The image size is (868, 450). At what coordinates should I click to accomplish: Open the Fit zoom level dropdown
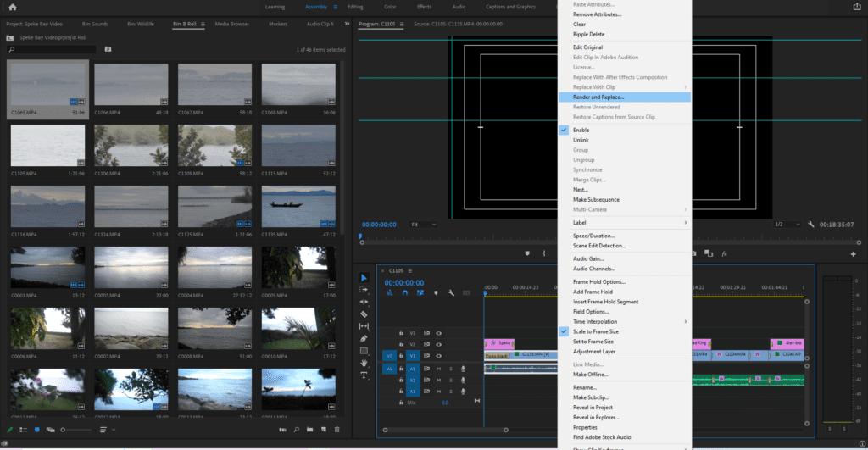[x=423, y=225]
